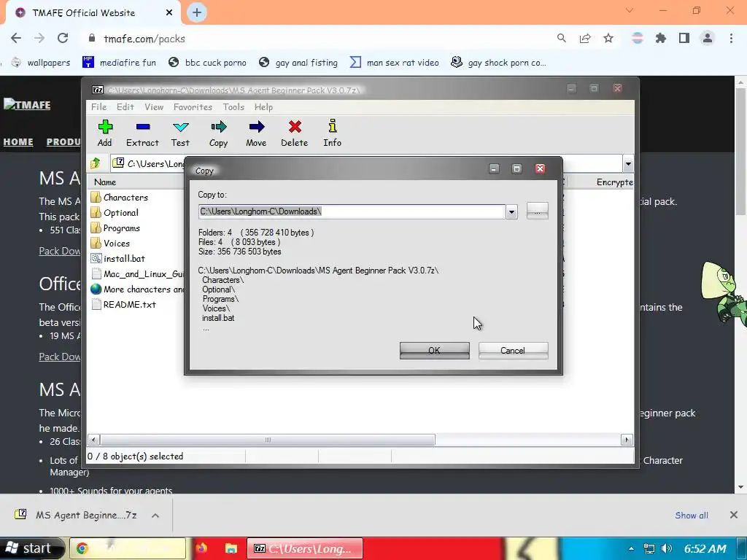Click the Copy toolbar icon in 7-Zip

coord(219,133)
